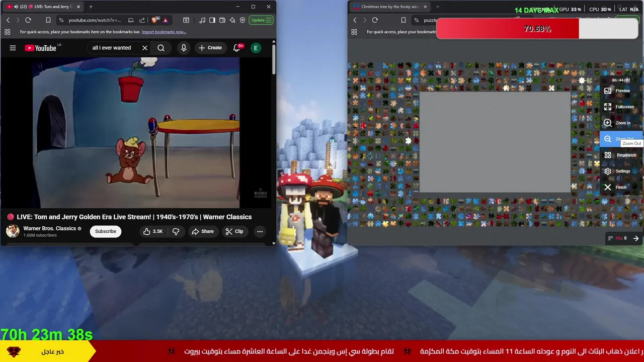Create a Clip of the video
This screenshot has width=644, height=362.
pyautogui.click(x=234, y=231)
